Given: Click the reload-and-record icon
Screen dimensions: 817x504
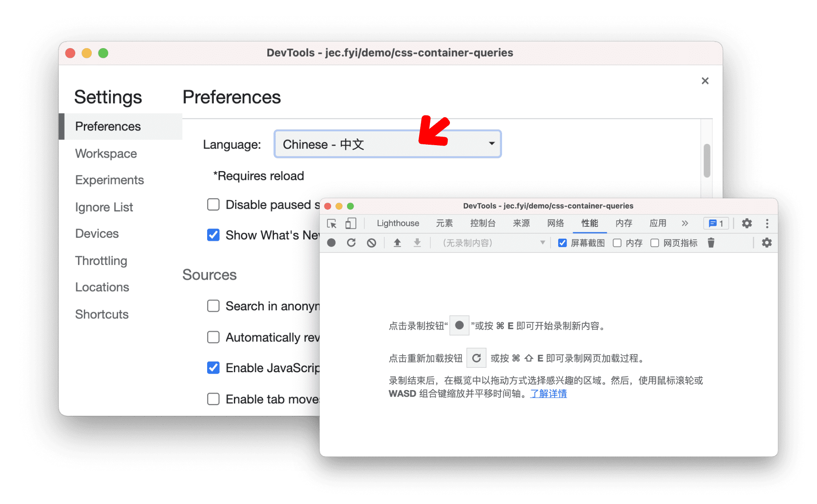Looking at the screenshot, I should tap(351, 243).
